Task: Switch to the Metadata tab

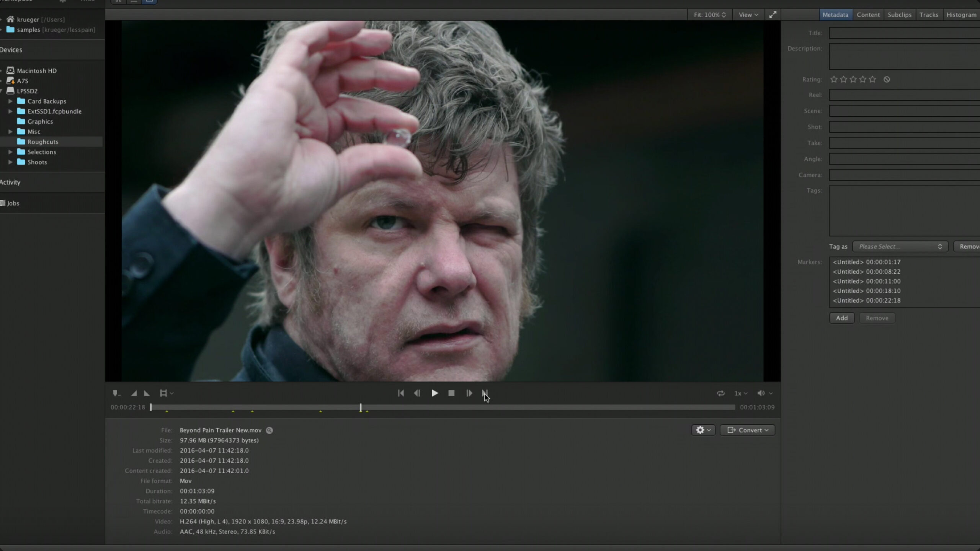Action: coord(835,15)
